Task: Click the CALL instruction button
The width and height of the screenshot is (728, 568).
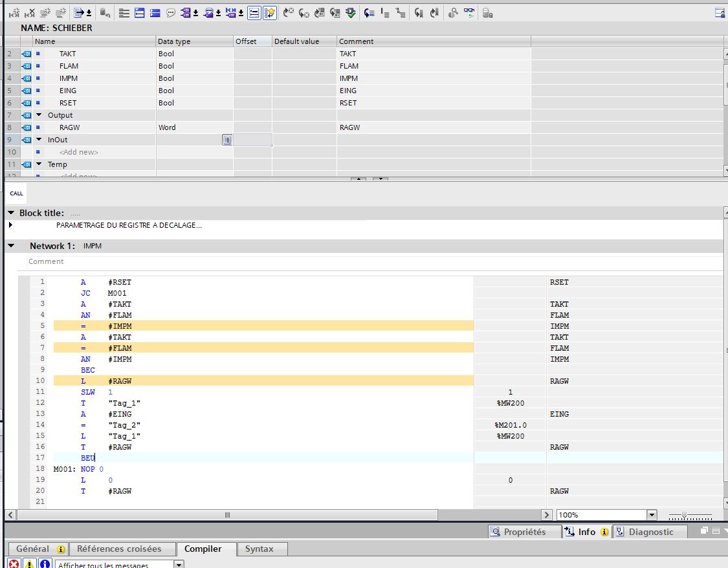Action: [x=17, y=193]
